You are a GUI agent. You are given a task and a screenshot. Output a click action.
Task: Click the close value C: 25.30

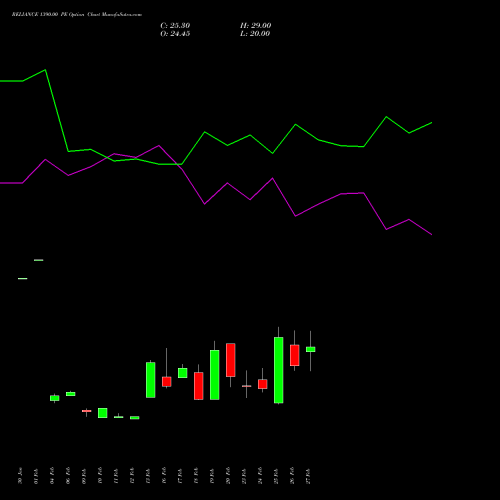(x=175, y=26)
